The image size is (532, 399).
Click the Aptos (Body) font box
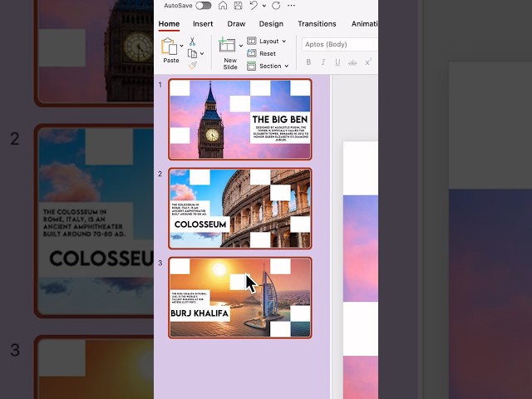pos(340,44)
